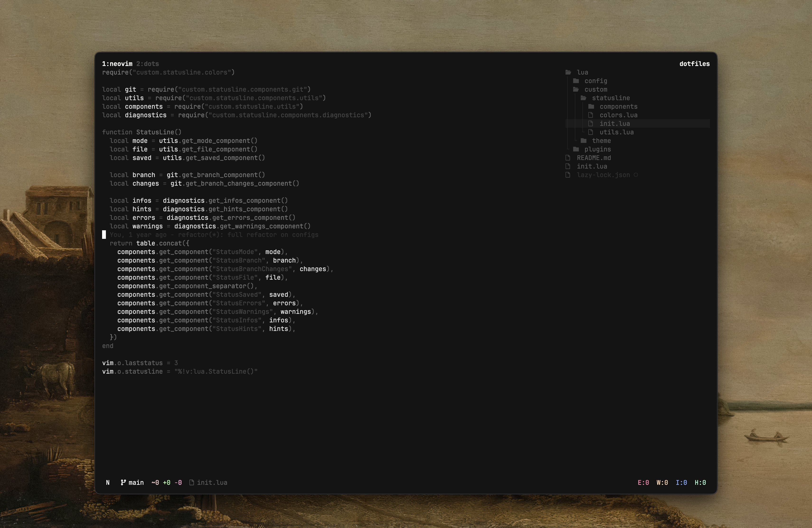Click the folder icon next to plugins
Screen dimensions: 812x528
pyautogui.click(x=576, y=149)
